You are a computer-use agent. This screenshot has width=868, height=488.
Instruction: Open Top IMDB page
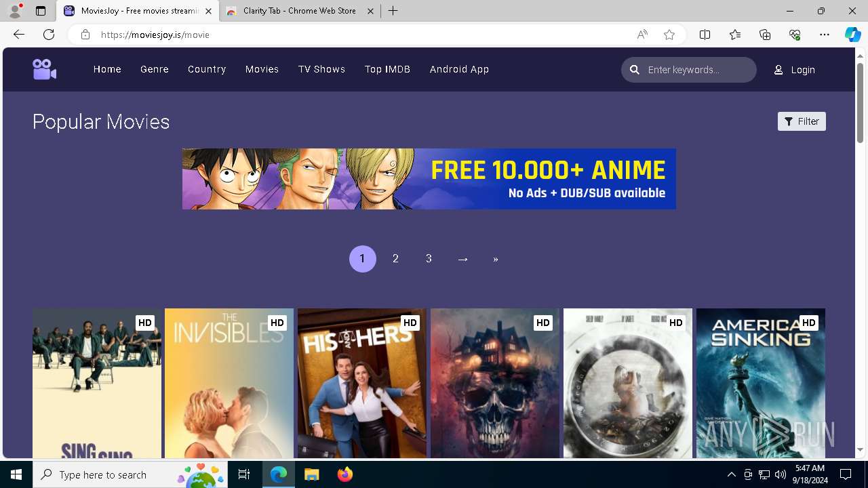[387, 69]
